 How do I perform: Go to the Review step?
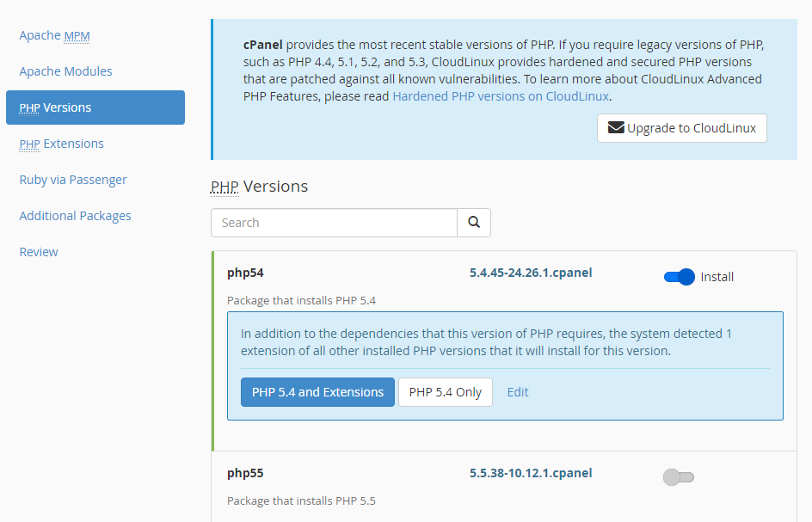39,252
